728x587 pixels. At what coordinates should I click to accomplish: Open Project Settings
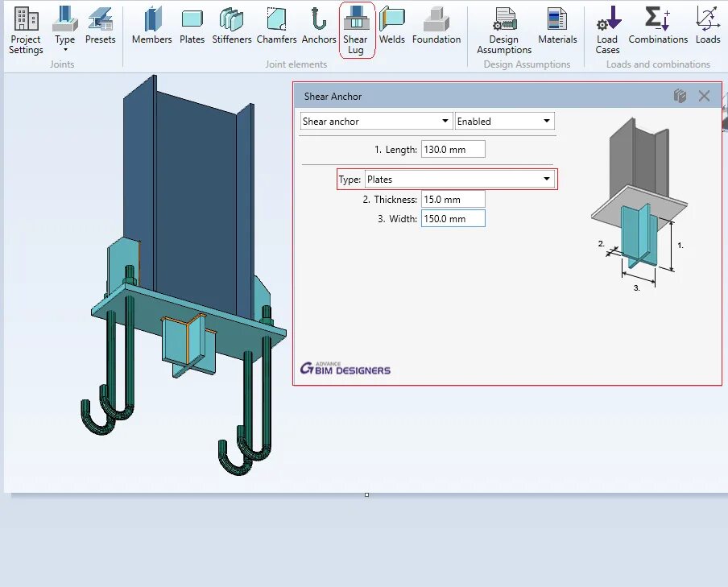[x=26, y=31]
